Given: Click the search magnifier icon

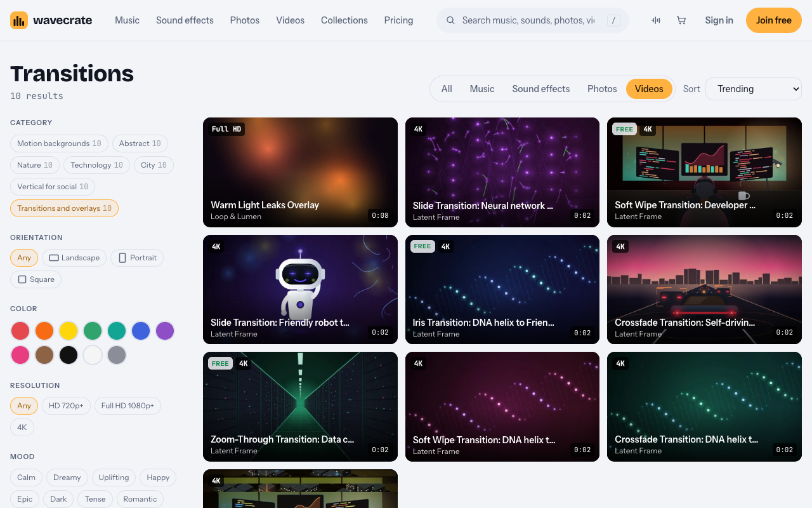Looking at the screenshot, I should point(451,20).
